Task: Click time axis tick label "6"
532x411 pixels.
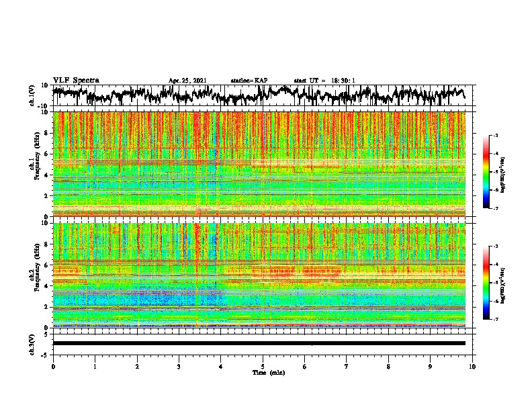Action: [305, 367]
